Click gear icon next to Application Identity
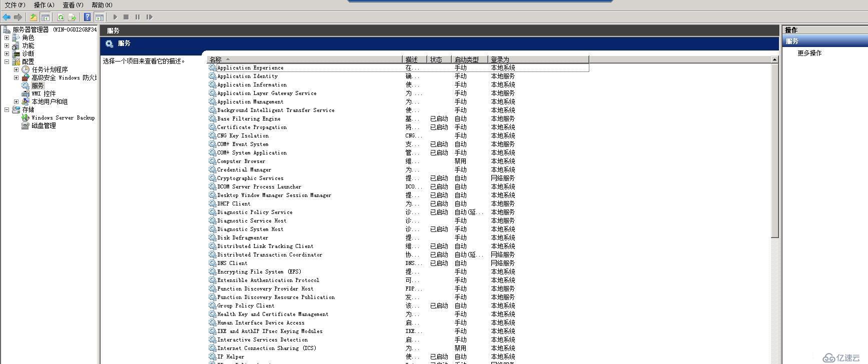Screen dimensions: 868x364 (212, 76)
